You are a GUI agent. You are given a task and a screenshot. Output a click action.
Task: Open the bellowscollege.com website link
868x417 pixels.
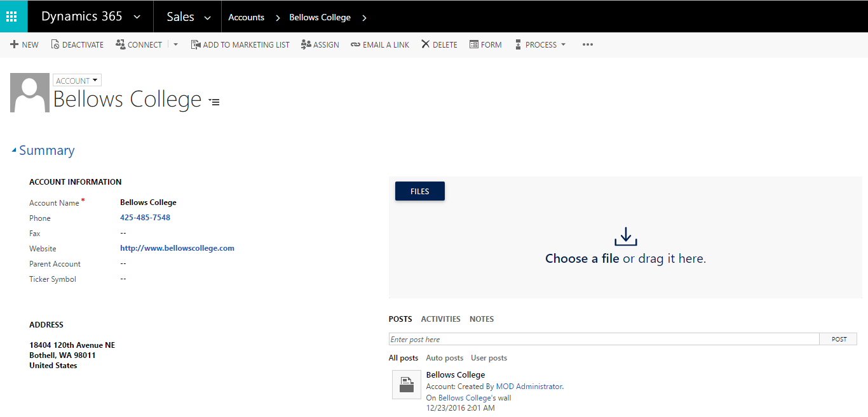pos(177,248)
